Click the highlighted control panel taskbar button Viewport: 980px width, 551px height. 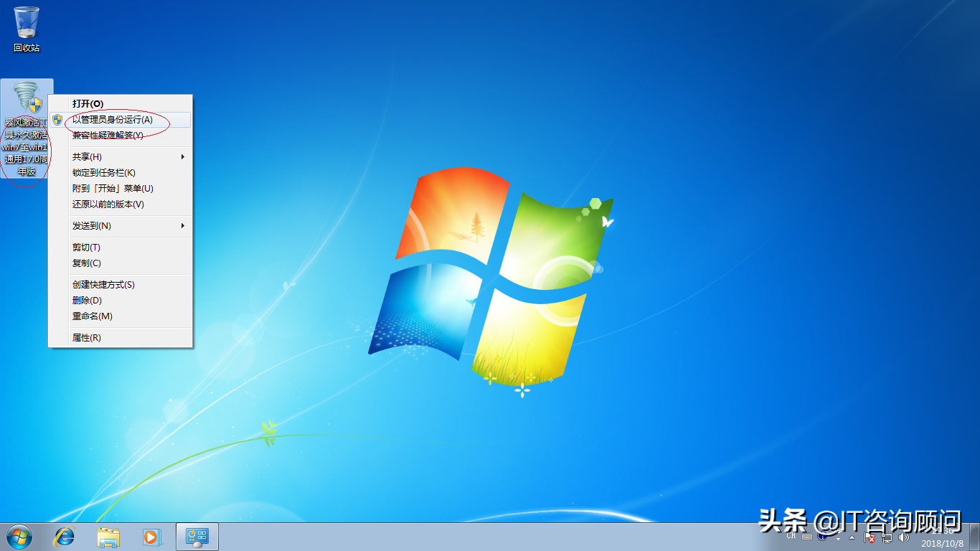click(197, 537)
